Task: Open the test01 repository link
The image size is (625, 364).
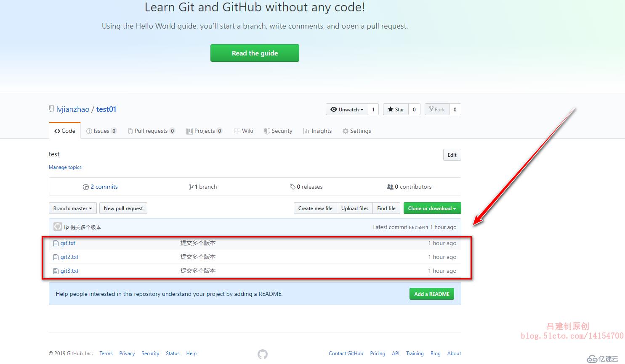Action: [x=106, y=109]
